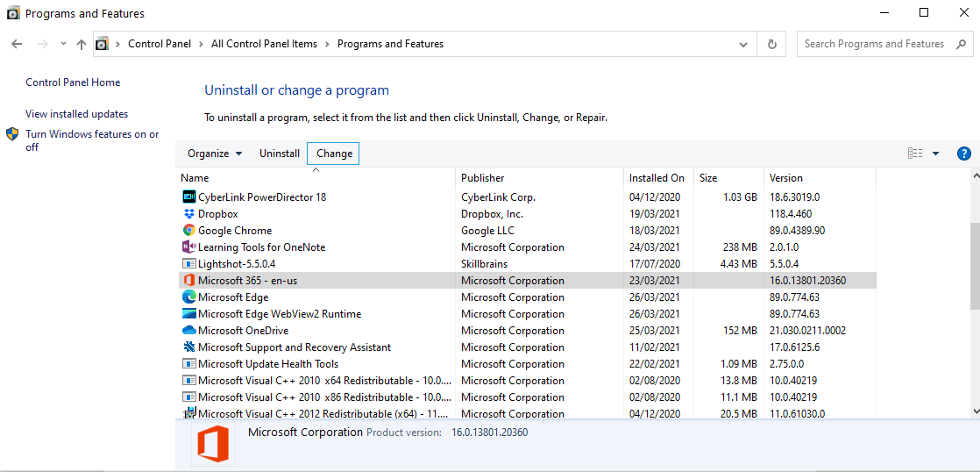Click the Change toolbar button

click(334, 154)
